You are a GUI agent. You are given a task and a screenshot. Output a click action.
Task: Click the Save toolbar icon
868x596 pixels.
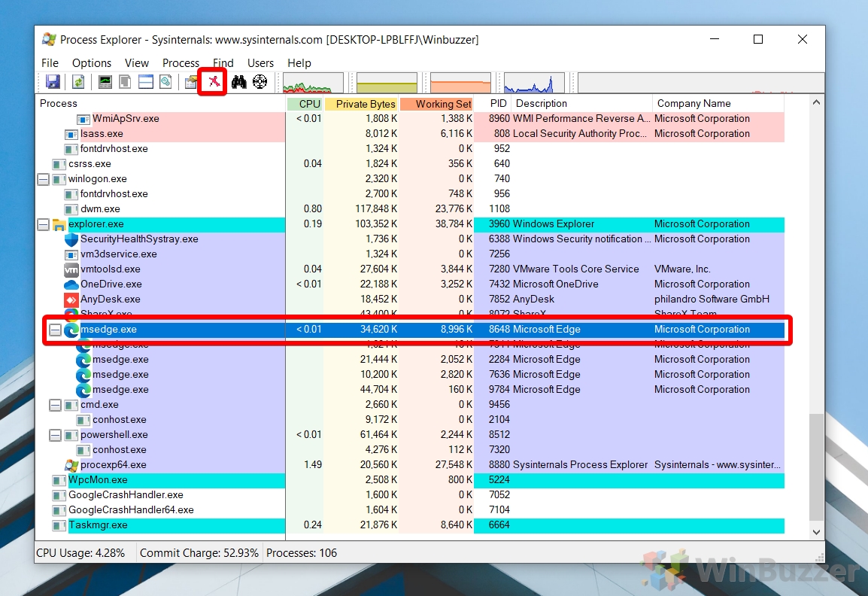tap(53, 82)
